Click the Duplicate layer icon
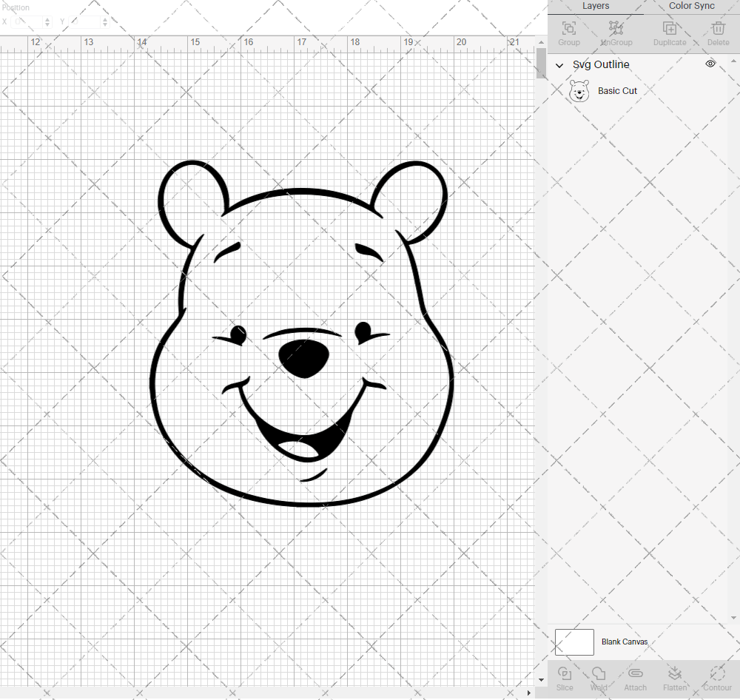Screen dimensions: 740x700 pyautogui.click(x=669, y=28)
